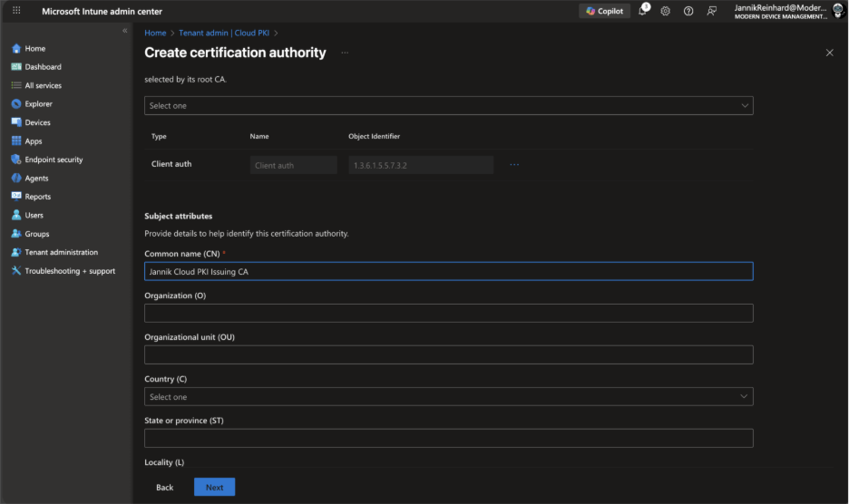The height and width of the screenshot is (504, 849).
Task: Expand the extended key usage Select one dropdown
Action: 448,106
